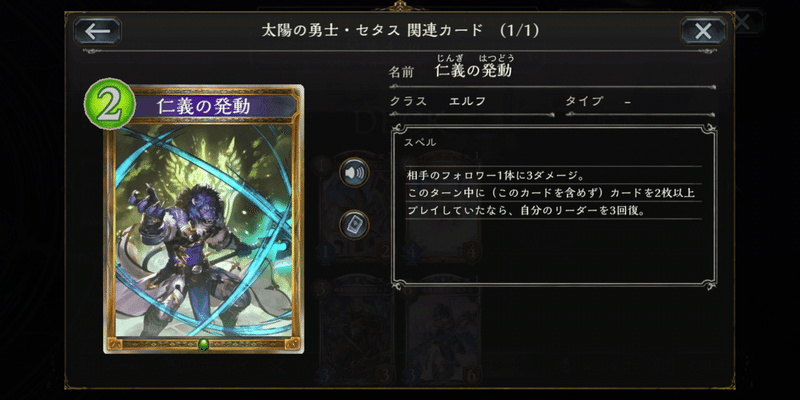Tap the class value エルフ
800x400 pixels.
467,101
